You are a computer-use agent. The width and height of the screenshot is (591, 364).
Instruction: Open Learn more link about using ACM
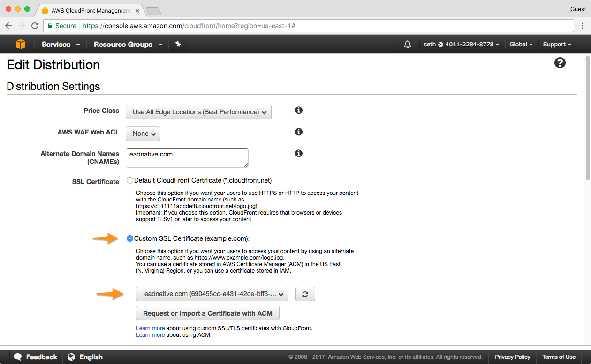point(150,335)
